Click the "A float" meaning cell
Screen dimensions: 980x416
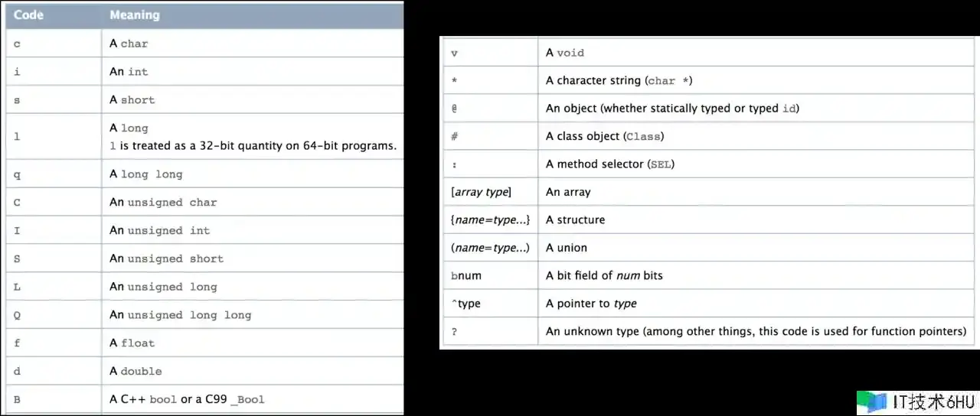pyautogui.click(x=132, y=343)
